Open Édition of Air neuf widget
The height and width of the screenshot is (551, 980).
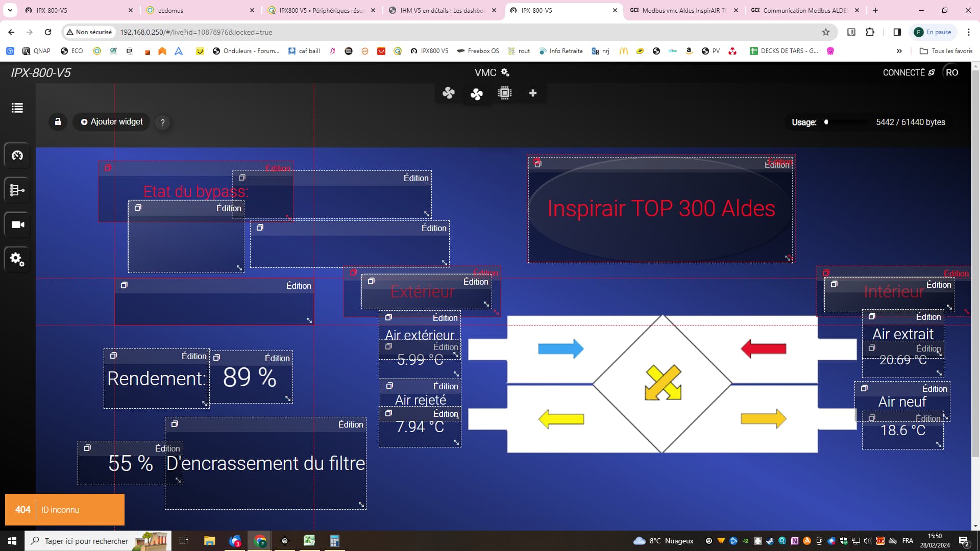934,389
